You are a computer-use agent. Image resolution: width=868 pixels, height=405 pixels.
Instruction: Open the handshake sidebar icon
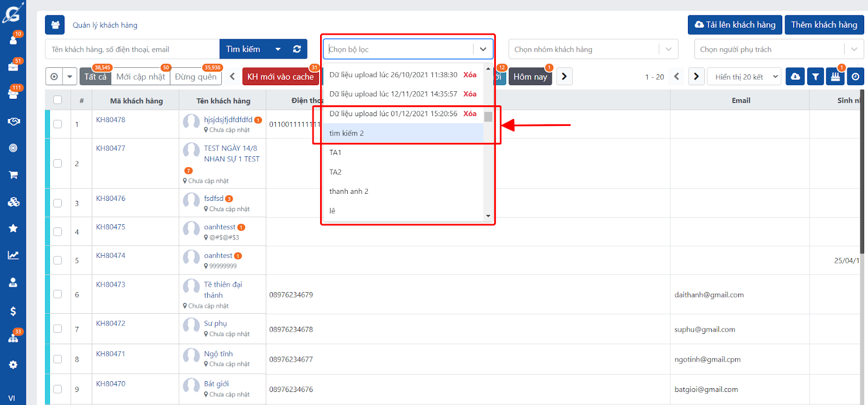coord(13,121)
